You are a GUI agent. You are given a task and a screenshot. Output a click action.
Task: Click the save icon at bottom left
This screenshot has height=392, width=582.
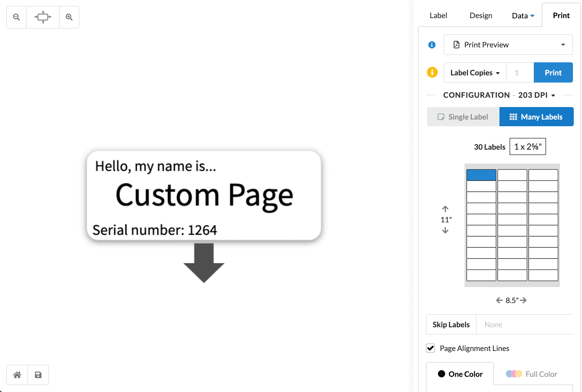38,375
